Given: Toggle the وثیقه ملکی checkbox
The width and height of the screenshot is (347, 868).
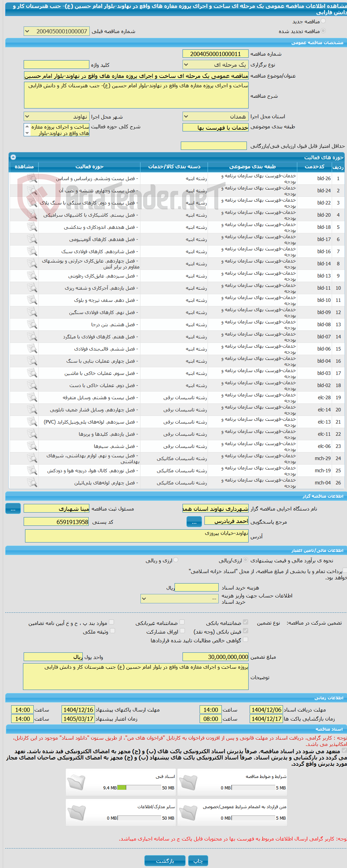Looking at the screenshot, I should pyautogui.click(x=112, y=631).
